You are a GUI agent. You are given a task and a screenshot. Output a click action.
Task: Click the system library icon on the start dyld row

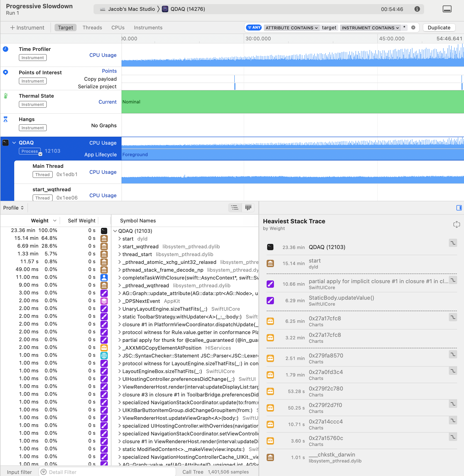click(104, 239)
